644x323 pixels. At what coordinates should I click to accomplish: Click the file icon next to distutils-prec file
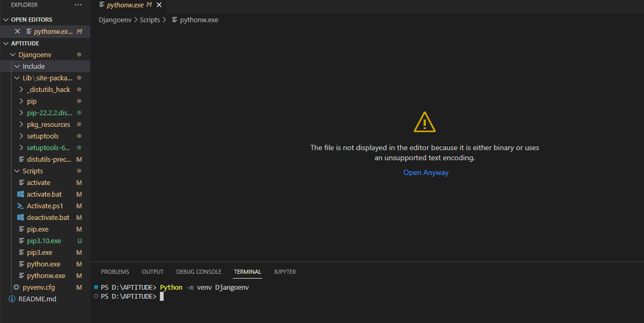(x=21, y=159)
